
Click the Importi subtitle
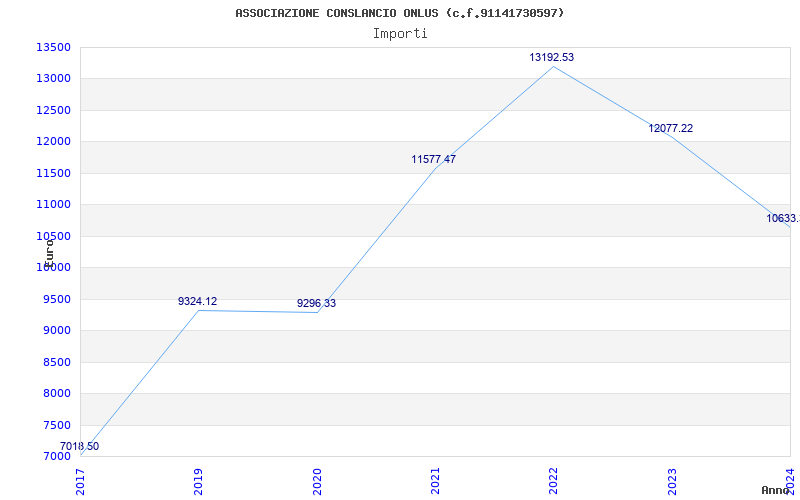click(x=400, y=34)
